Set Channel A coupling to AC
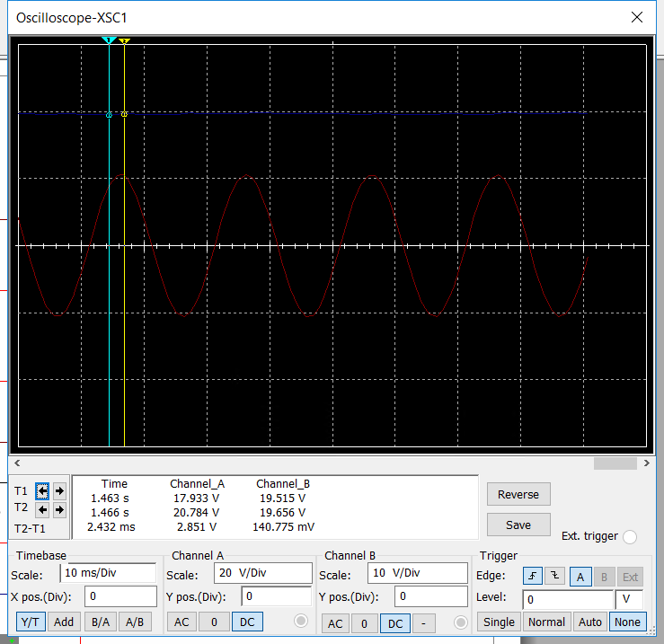The width and height of the screenshot is (664, 644). pyautogui.click(x=181, y=622)
